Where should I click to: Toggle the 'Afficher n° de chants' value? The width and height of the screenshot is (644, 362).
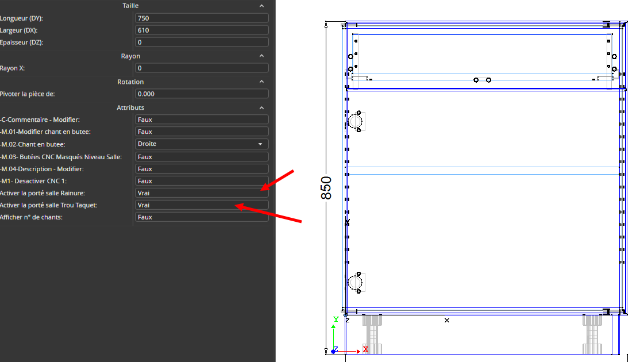(x=202, y=217)
